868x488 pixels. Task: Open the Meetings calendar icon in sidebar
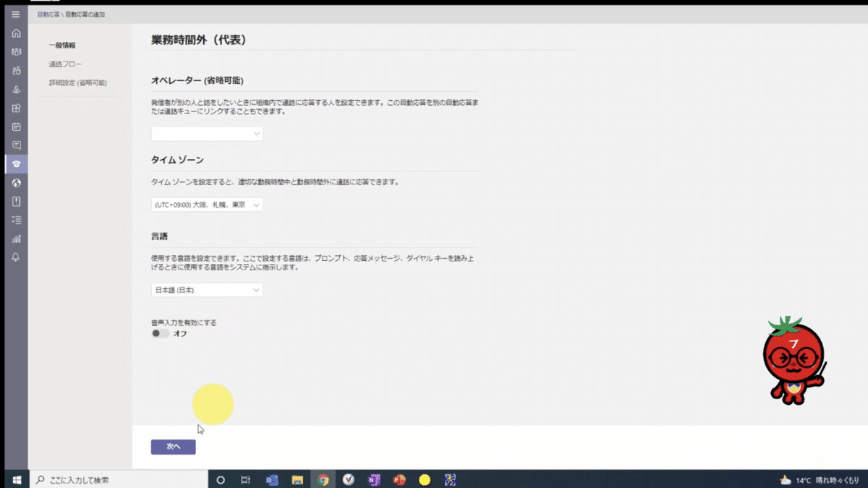click(x=16, y=127)
